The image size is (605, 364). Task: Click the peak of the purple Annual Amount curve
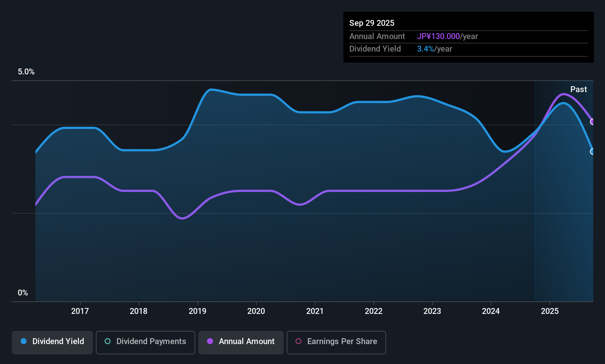click(x=563, y=94)
